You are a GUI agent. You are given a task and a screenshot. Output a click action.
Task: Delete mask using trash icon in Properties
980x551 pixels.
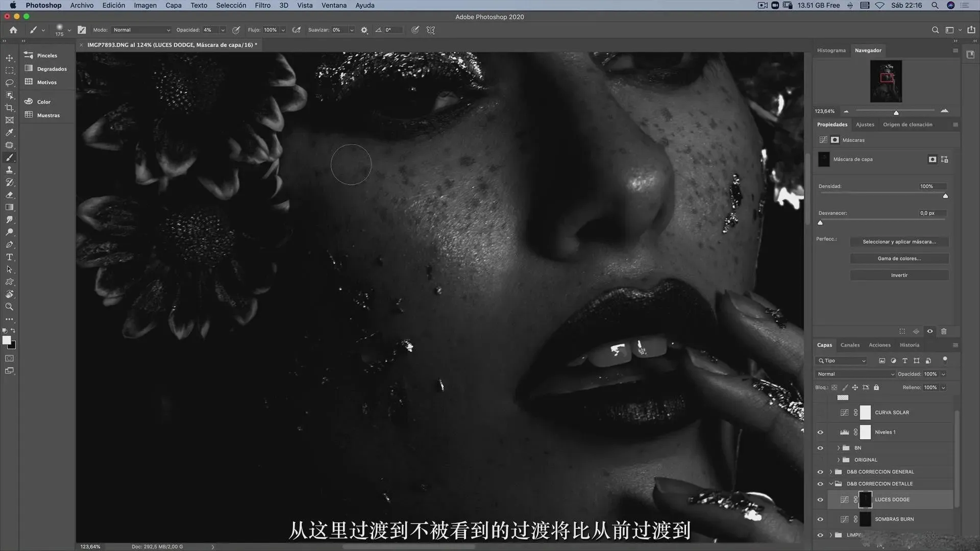click(944, 331)
